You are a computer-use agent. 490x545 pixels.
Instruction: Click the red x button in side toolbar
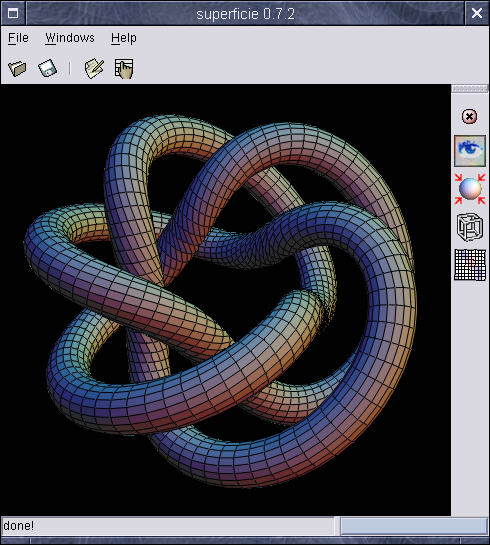coord(469,116)
